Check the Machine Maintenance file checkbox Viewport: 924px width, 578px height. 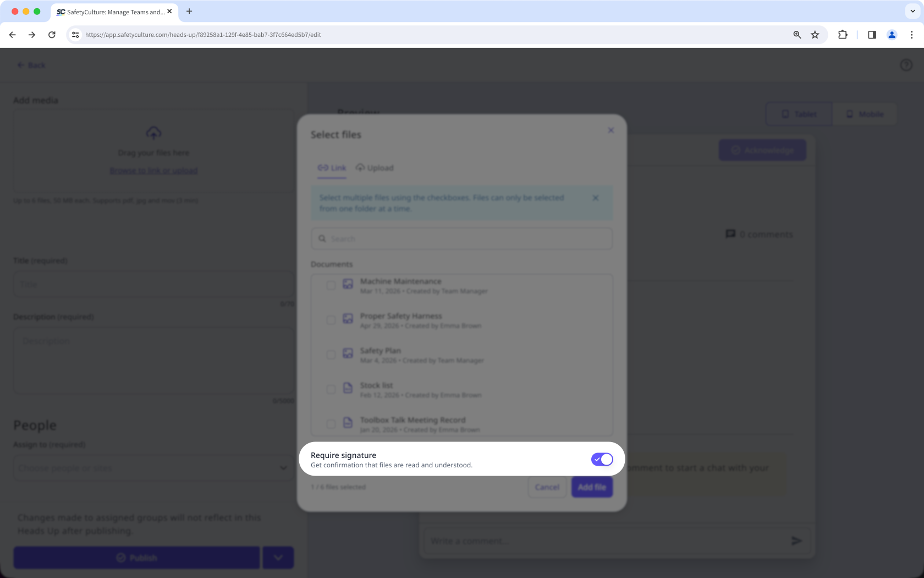331,285
